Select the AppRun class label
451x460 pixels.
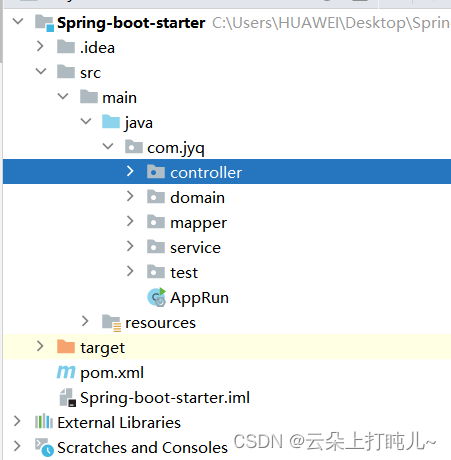199,298
